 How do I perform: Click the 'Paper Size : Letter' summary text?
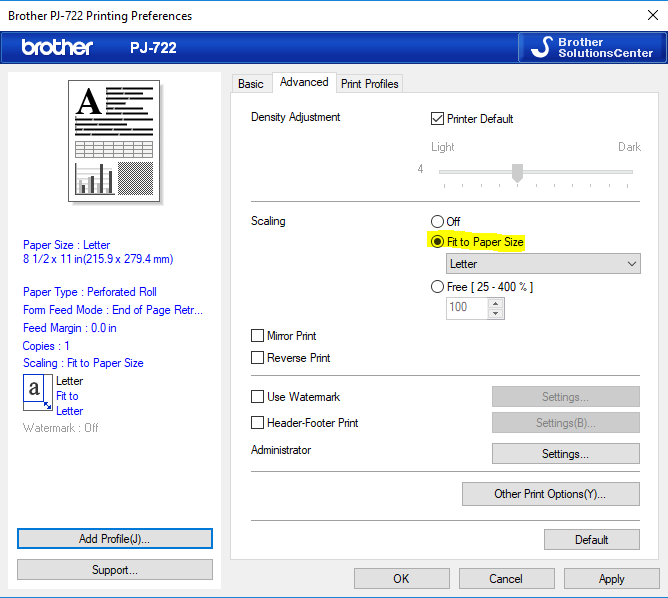[x=66, y=245]
